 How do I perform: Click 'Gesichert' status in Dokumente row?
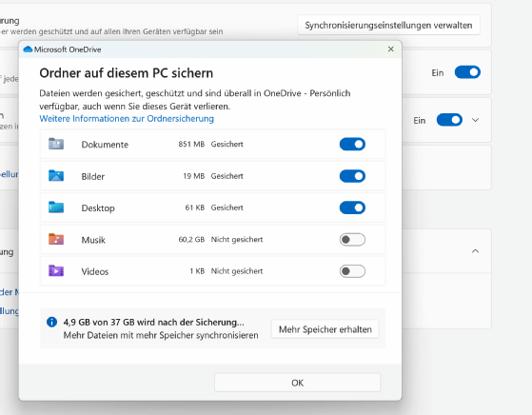227,144
